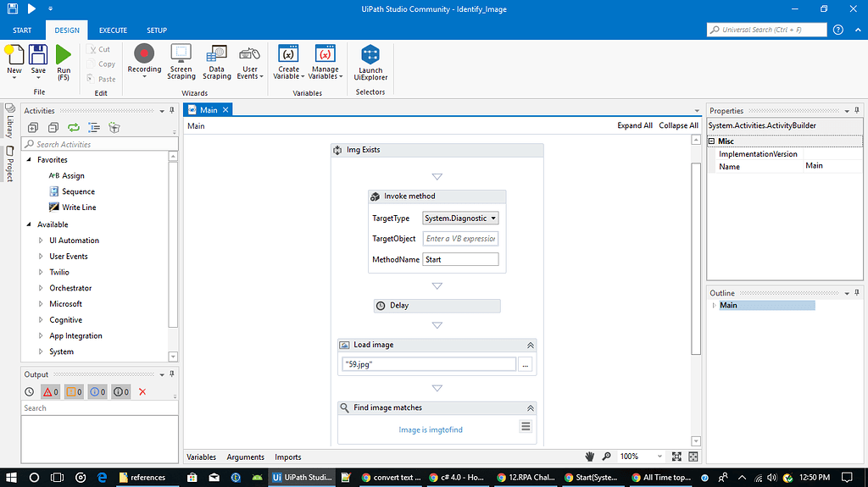Open Windows Start button on taskbar
Screen dimensions: 868x487
(x=11, y=478)
